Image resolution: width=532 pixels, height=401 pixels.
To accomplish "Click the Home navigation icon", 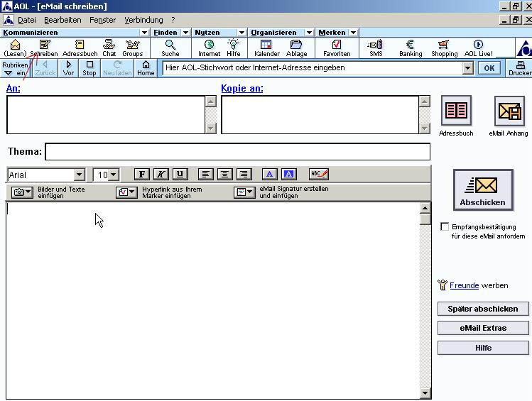I will pos(146,68).
